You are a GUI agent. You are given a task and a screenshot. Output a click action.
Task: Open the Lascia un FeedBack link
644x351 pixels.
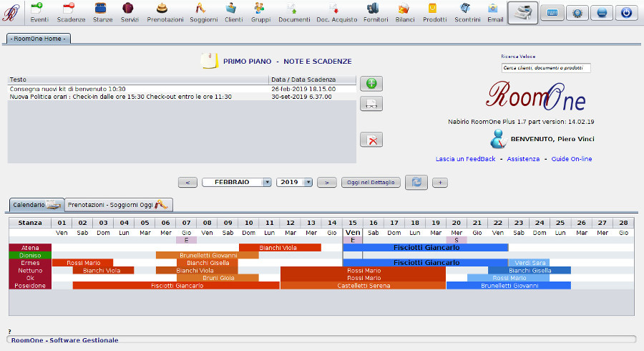tap(465, 158)
